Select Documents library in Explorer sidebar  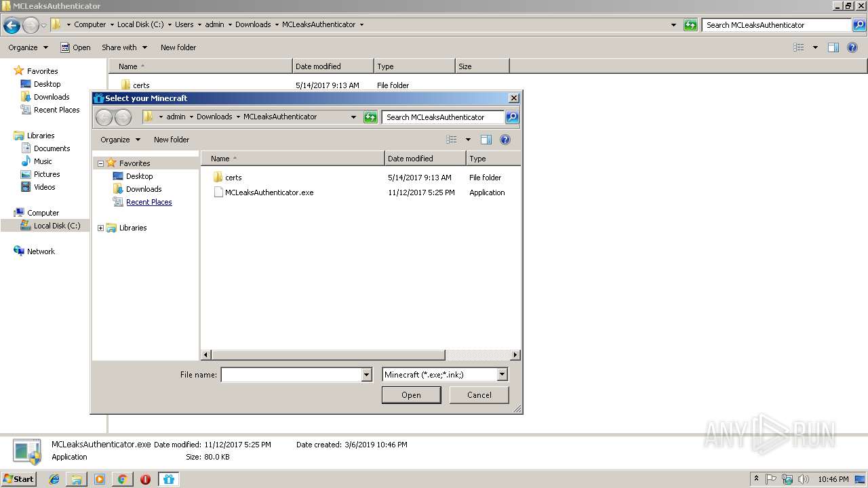(x=45, y=148)
